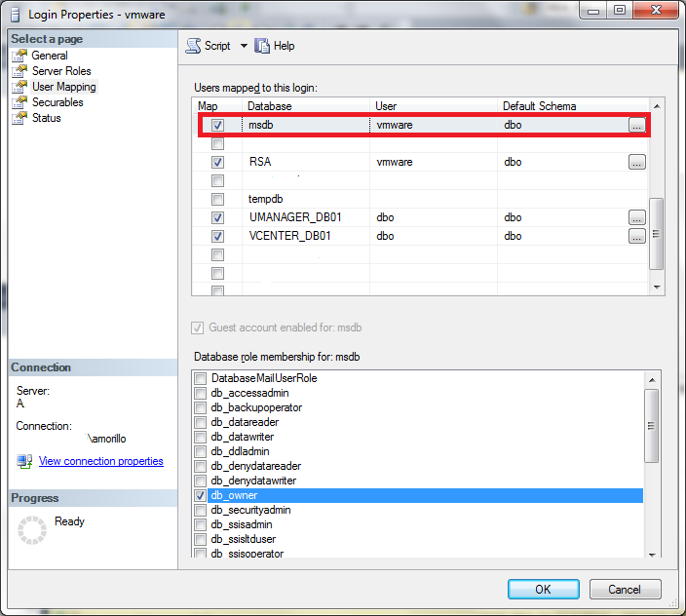Open the General page

click(x=50, y=56)
